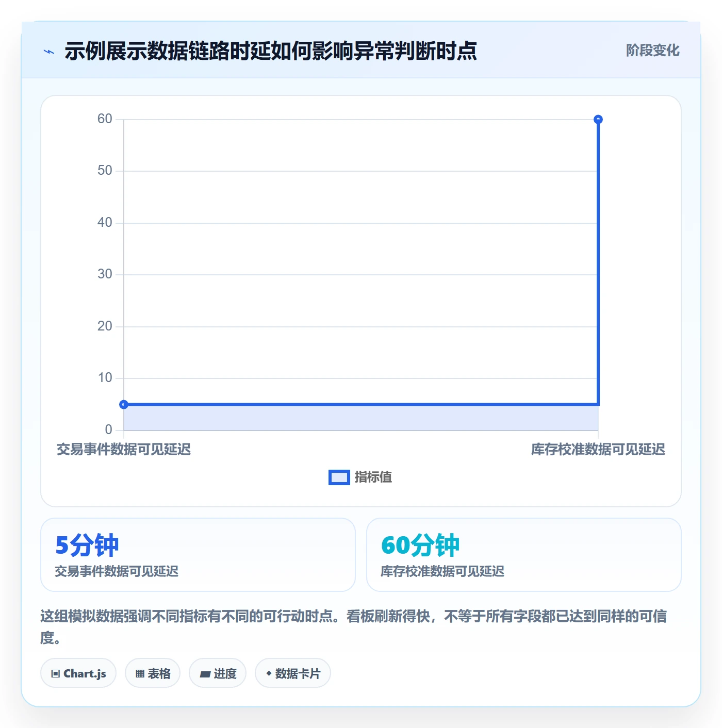Select the 60分钟 data card value
The image size is (722, 728).
(420, 545)
